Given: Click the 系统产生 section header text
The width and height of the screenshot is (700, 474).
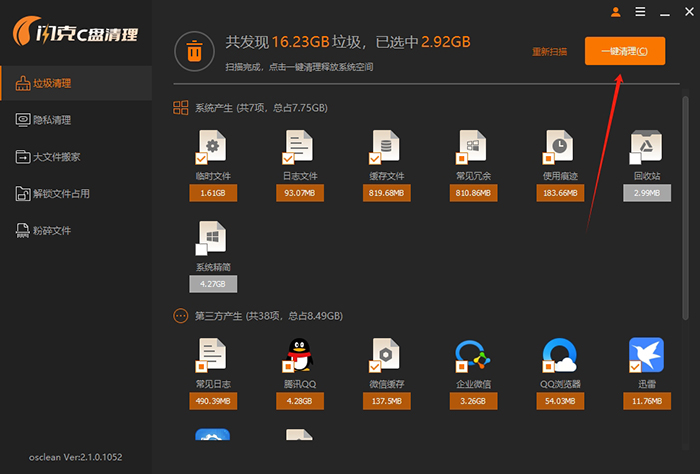Looking at the screenshot, I should [x=261, y=108].
